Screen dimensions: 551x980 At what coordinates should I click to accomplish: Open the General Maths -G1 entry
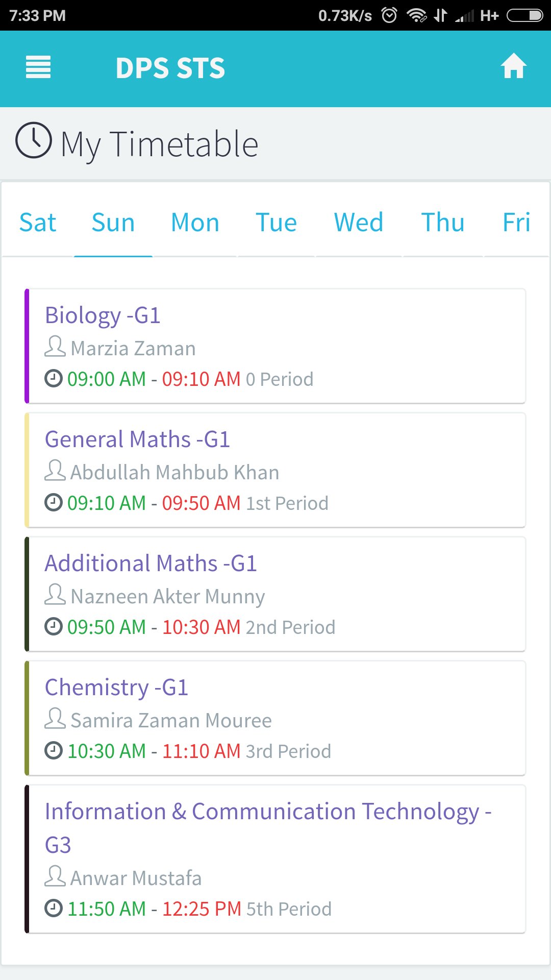click(x=137, y=439)
